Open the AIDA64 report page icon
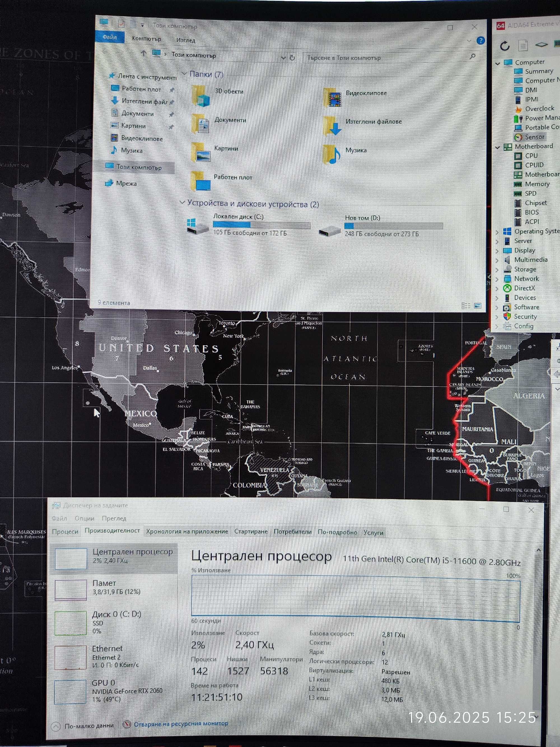Image resolution: width=560 pixels, height=747 pixels. (522, 45)
